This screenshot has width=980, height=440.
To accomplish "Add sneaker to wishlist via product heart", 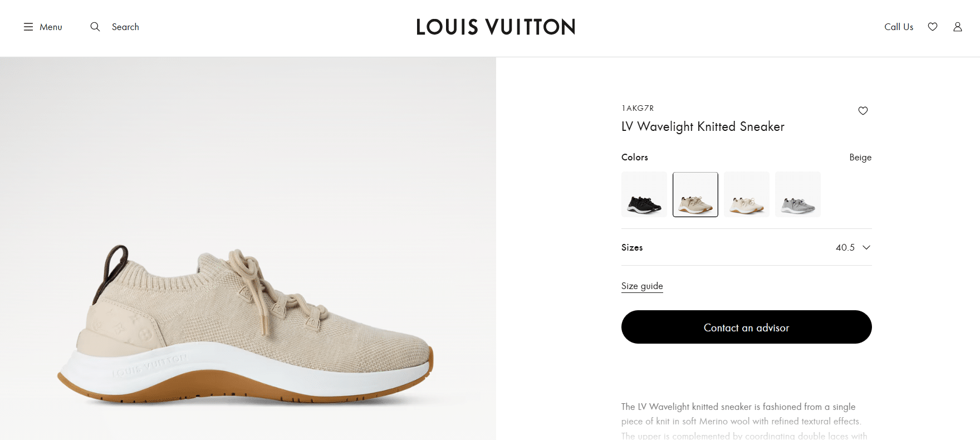I will click(863, 111).
